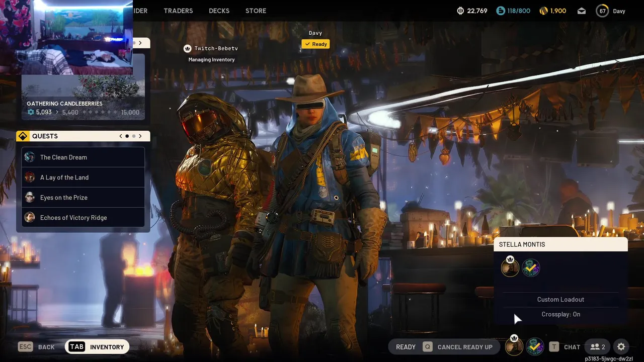Image resolution: width=644 pixels, height=362 pixels.
Task: Open the settings gear icon
Action: pos(621,347)
